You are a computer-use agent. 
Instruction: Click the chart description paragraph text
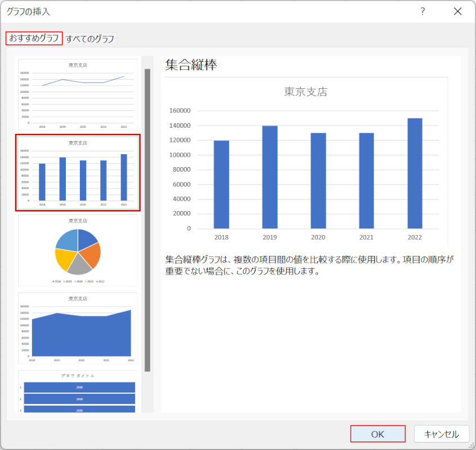tap(309, 265)
